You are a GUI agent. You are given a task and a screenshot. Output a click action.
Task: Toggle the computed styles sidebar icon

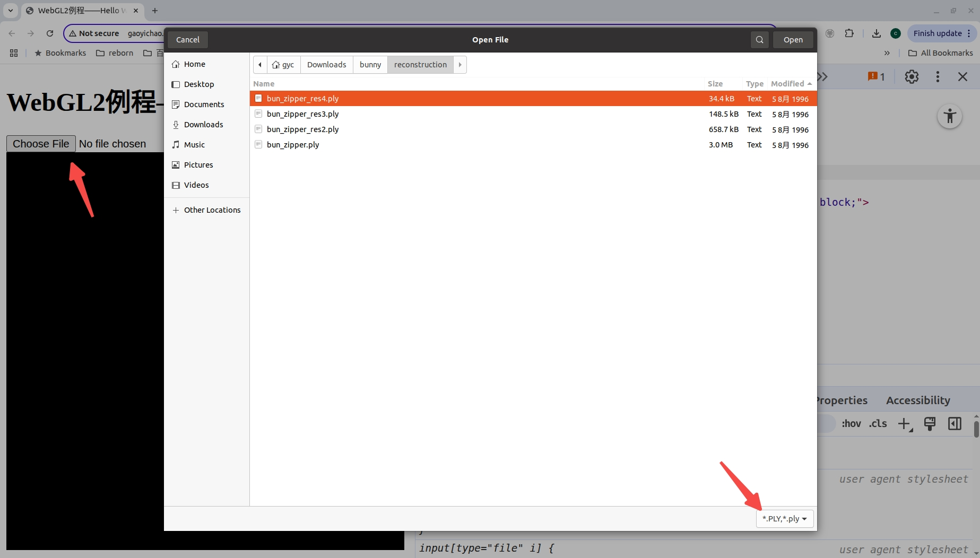pyautogui.click(x=955, y=424)
